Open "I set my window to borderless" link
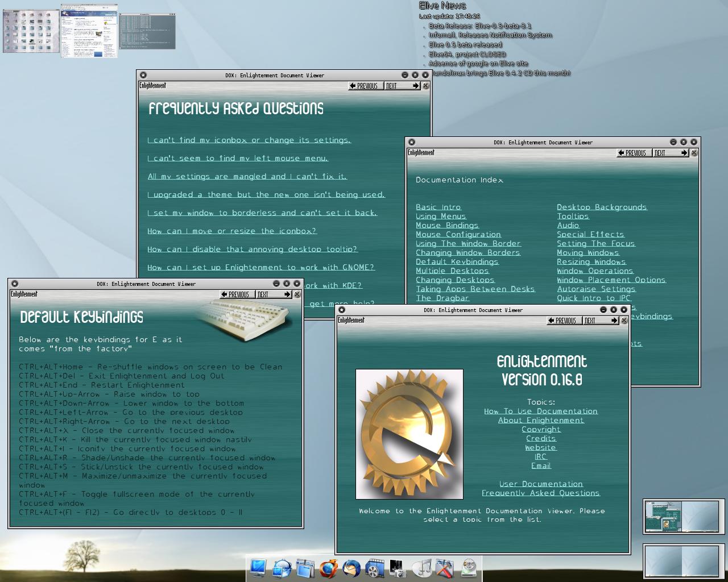728x582 pixels. pos(262,213)
